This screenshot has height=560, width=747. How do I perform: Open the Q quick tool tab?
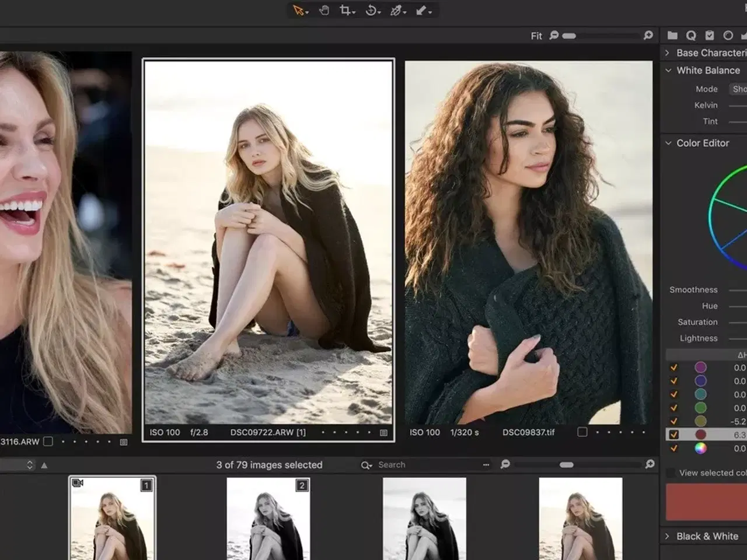click(691, 36)
